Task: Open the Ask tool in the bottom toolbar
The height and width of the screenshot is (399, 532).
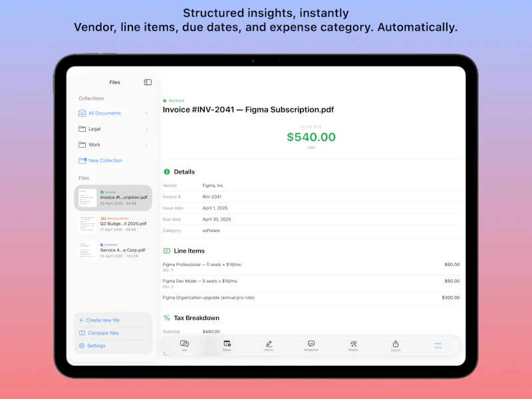Action: pos(184,342)
